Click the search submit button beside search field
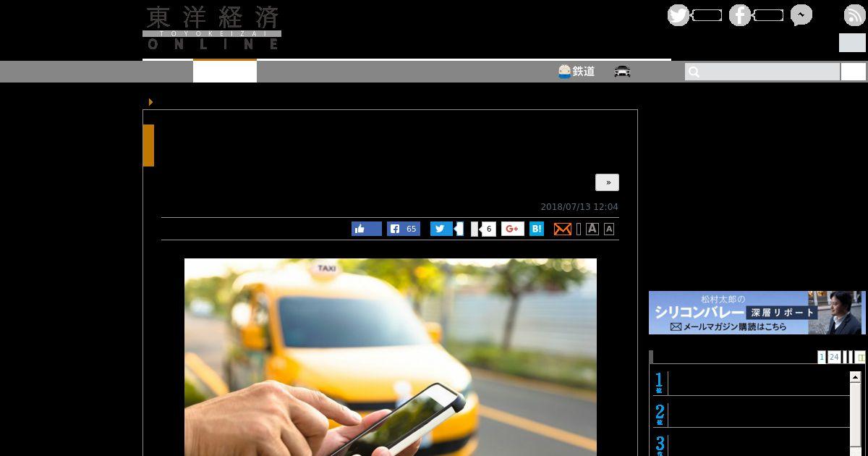Screen dimensions: 868x456 [854, 72]
